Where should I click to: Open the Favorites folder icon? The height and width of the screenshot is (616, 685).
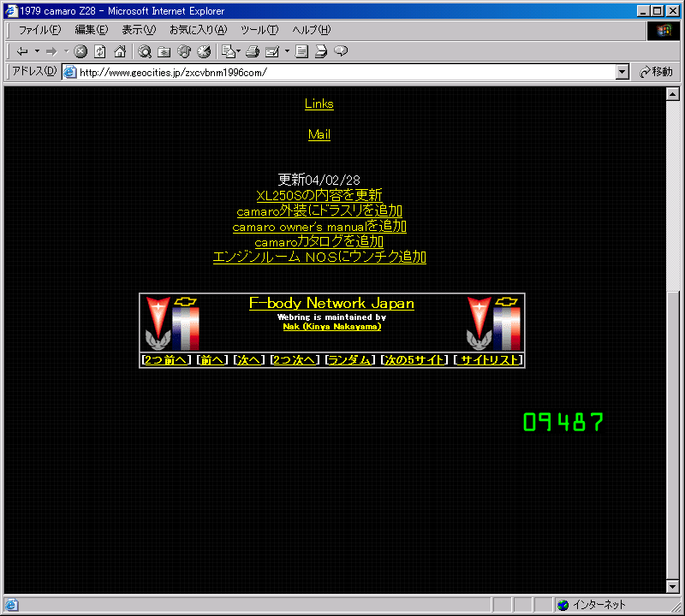click(164, 51)
